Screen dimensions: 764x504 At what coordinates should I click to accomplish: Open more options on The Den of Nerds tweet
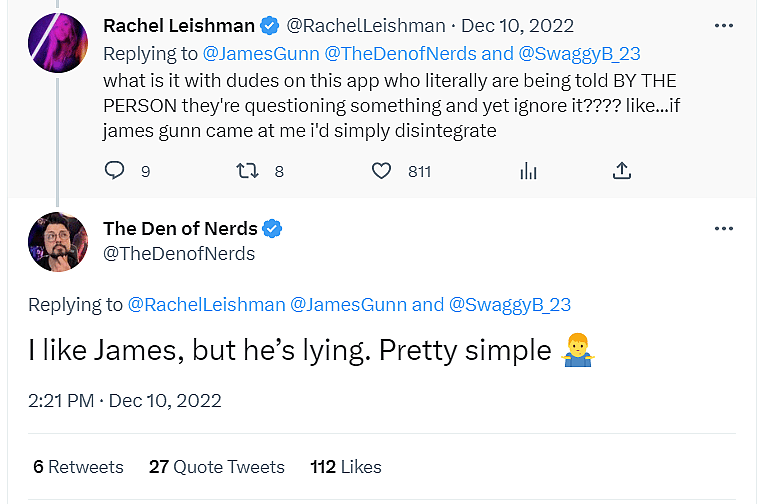724,229
